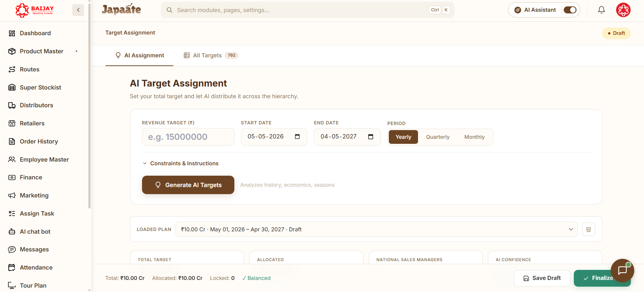
Task: Open the notifications bell
Action: 601,10
